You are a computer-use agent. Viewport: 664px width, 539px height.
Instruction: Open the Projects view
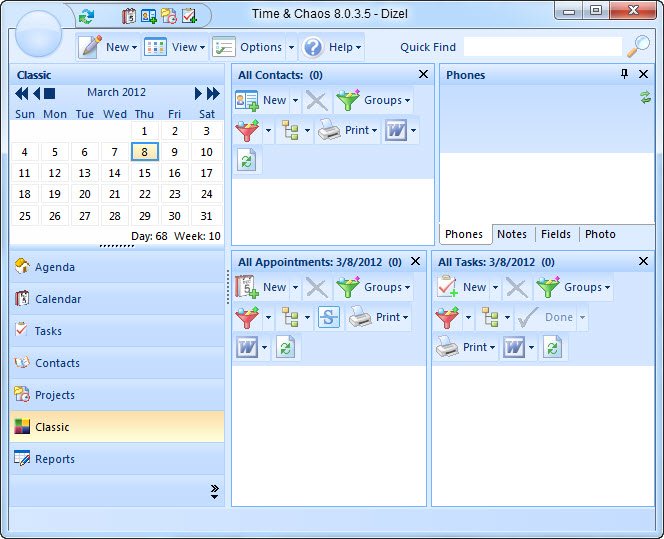(x=117, y=395)
